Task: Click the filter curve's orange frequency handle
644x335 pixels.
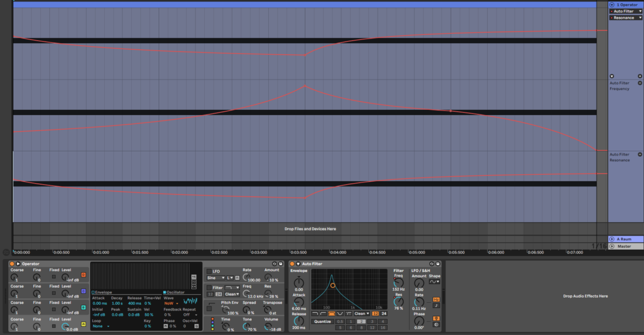Action: click(333, 285)
